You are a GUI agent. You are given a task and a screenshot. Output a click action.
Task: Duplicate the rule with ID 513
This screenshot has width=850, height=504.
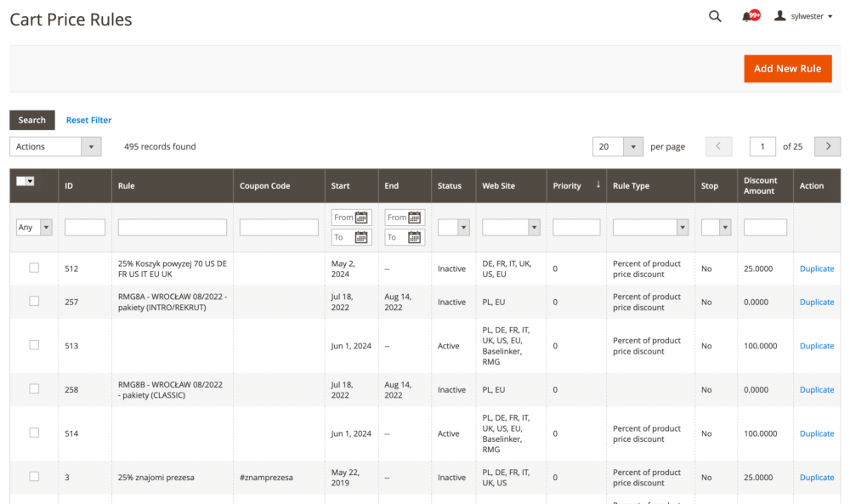(x=816, y=346)
